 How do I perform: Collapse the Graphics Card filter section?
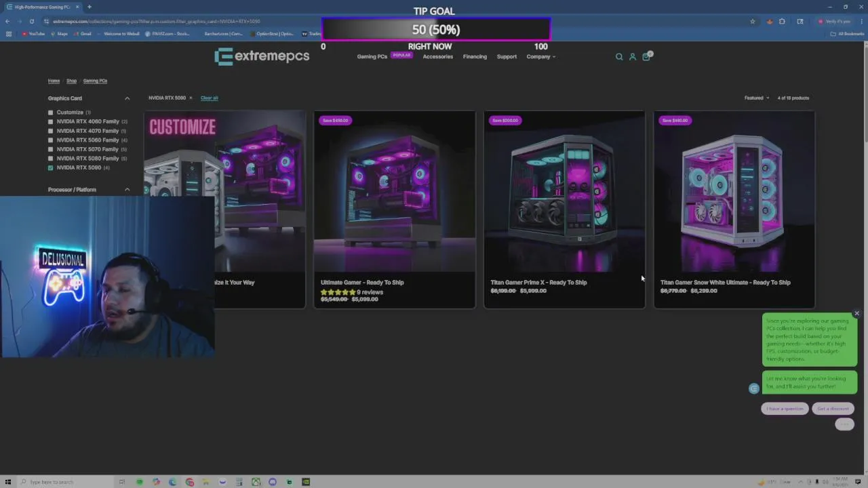click(127, 98)
